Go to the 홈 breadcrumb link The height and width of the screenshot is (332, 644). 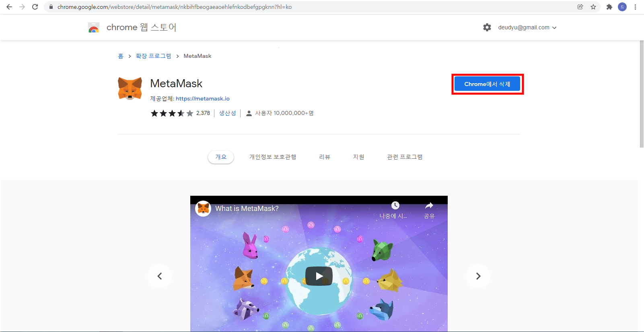[121, 56]
